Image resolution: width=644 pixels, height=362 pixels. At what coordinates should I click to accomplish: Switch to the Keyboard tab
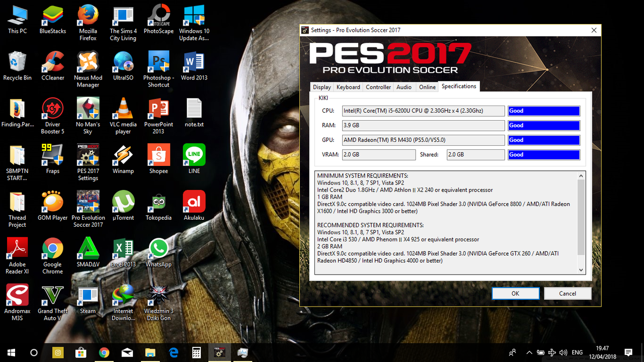coord(348,87)
